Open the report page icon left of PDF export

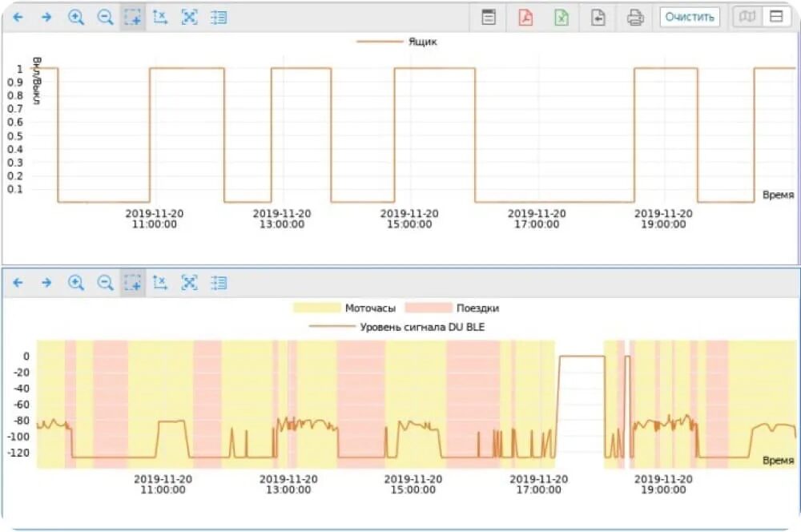(x=489, y=17)
